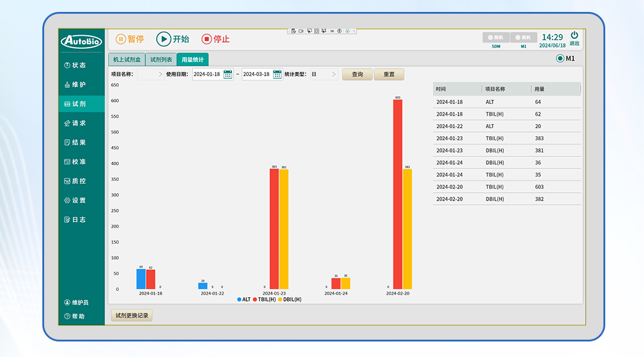Click the 用量 column header
The height and width of the screenshot is (357, 644).
[x=556, y=89]
